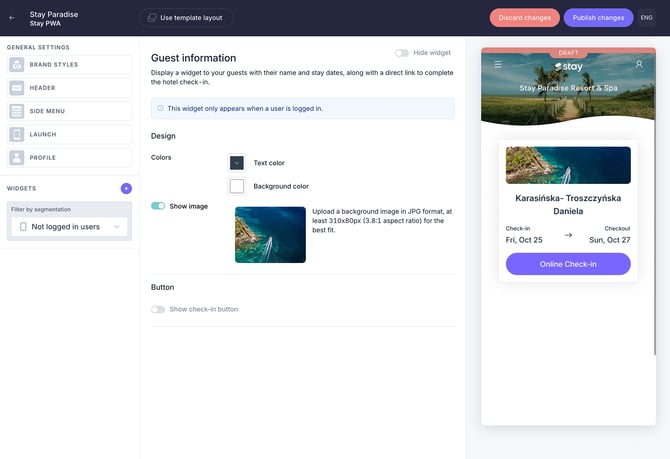Open the preview hamburger menu icon

[498, 65]
